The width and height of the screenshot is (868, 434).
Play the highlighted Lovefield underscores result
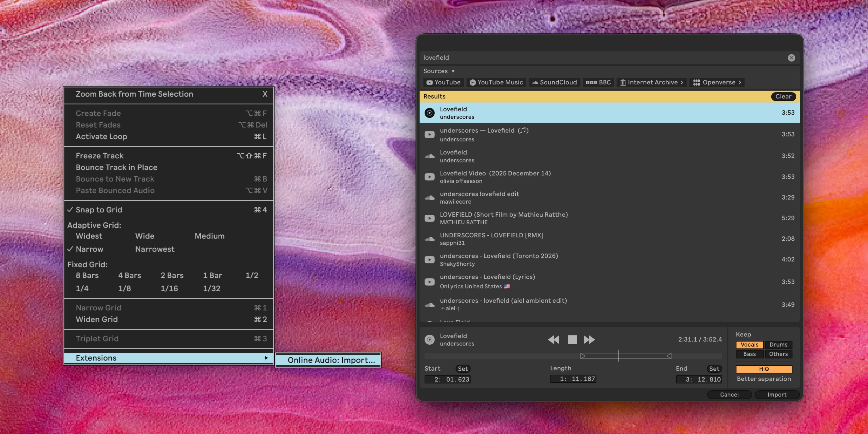(x=429, y=113)
